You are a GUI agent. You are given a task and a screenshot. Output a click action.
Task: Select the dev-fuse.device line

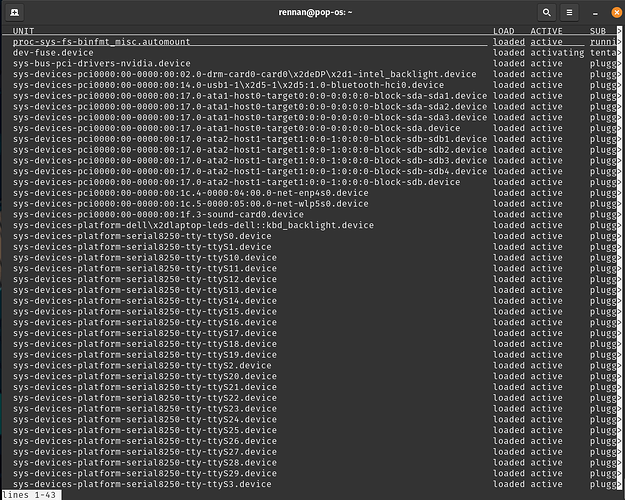(53, 53)
